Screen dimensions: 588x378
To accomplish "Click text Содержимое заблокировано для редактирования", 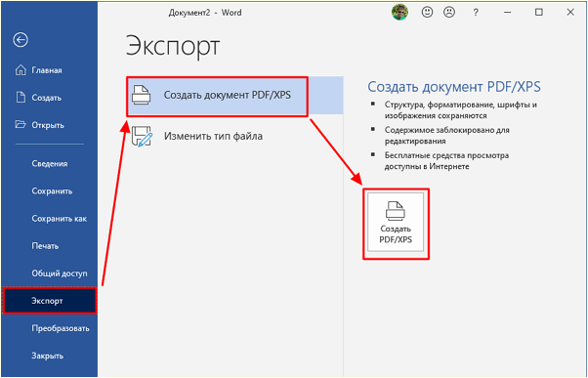I will tap(447, 136).
